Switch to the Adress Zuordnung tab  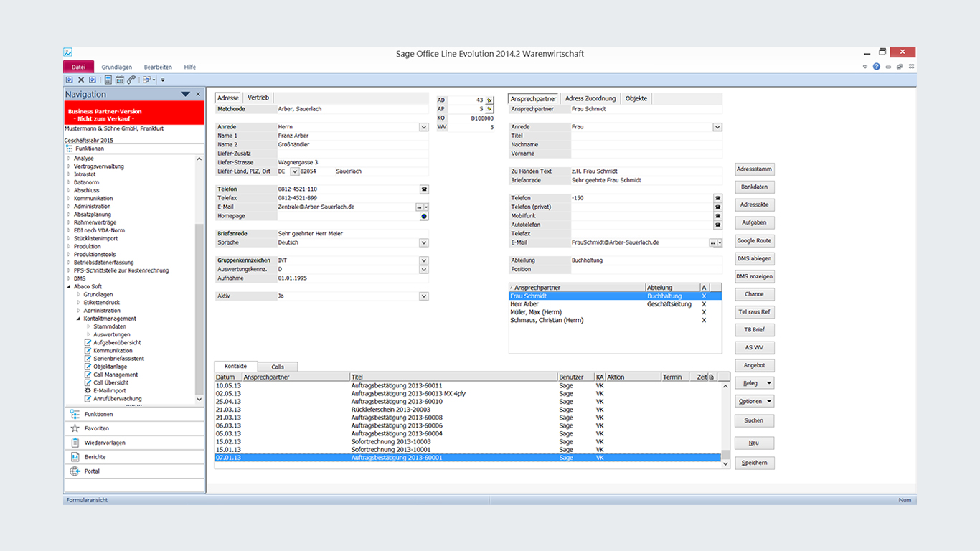coord(590,98)
